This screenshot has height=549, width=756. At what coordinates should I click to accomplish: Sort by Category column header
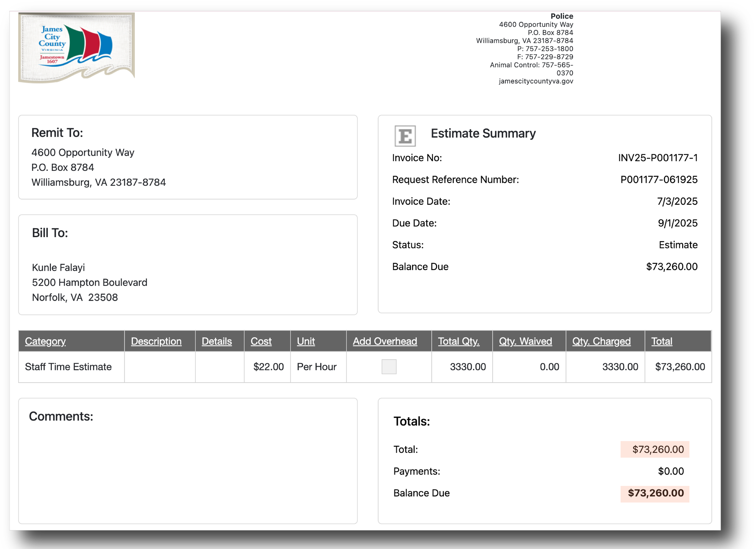coord(45,341)
